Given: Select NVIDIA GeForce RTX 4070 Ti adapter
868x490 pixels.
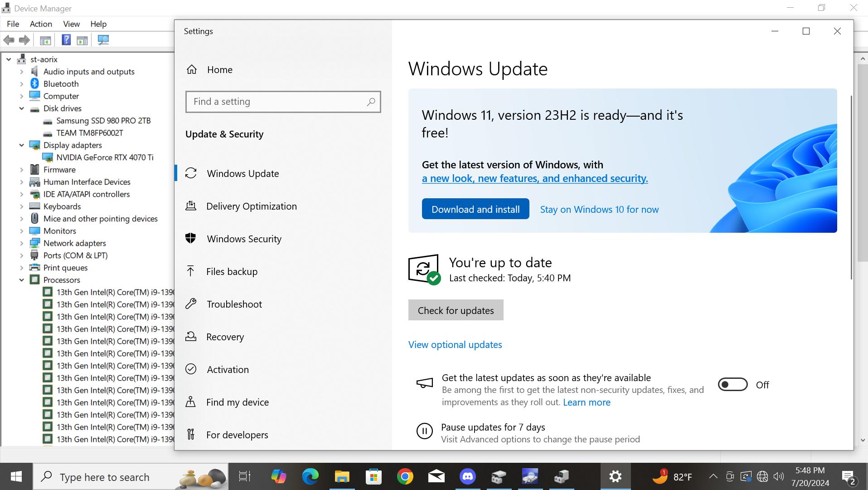Looking at the screenshot, I should (x=105, y=157).
